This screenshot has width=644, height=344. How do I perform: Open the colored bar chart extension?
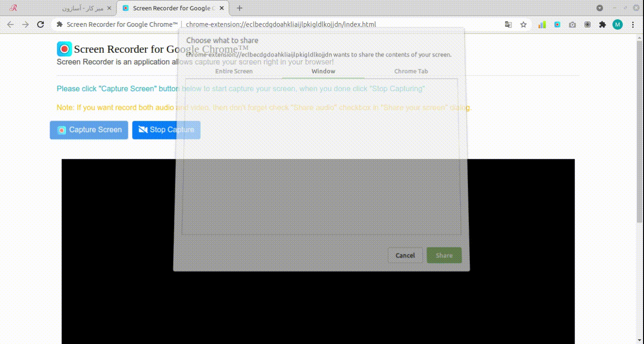542,25
